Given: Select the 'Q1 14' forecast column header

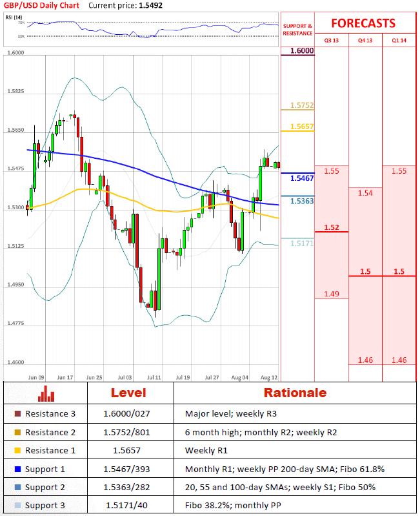Looking at the screenshot, I should [399, 41].
